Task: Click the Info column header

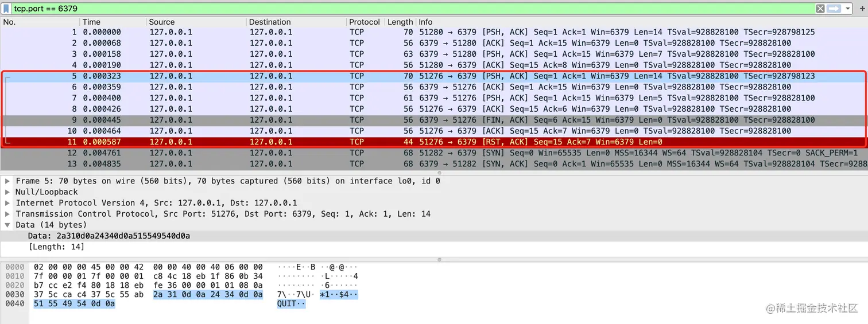Action: 642,22
